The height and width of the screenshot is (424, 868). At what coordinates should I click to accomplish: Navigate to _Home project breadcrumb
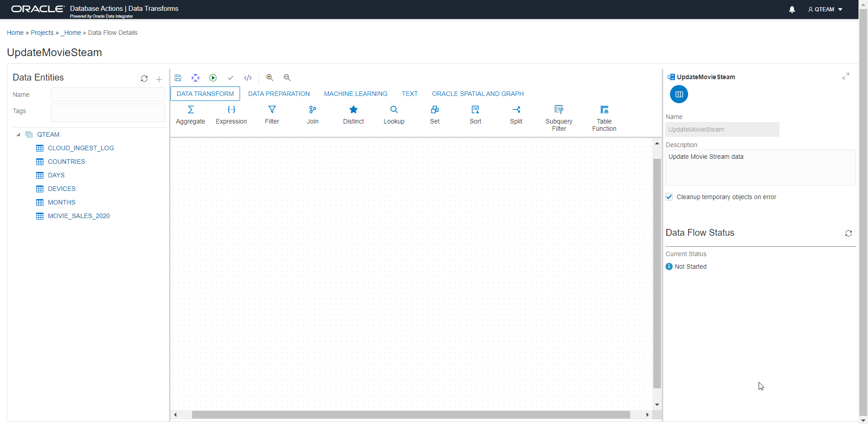click(71, 33)
